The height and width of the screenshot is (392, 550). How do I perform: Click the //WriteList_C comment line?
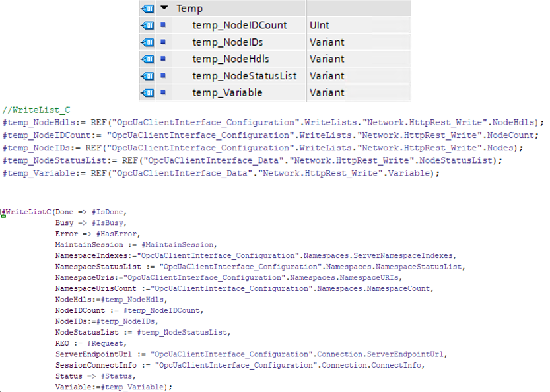[27, 110]
